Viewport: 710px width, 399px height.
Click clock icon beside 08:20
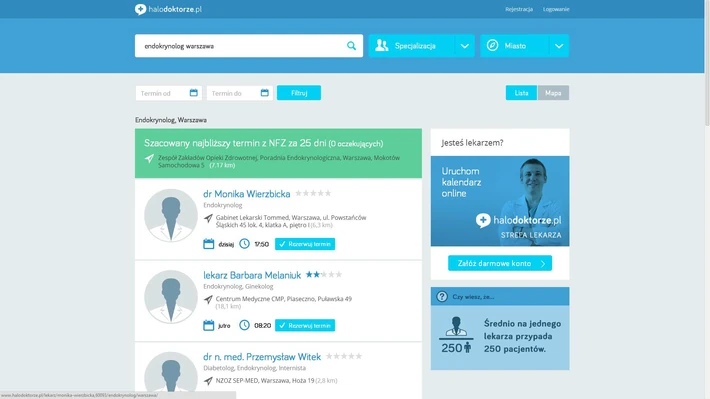245,325
